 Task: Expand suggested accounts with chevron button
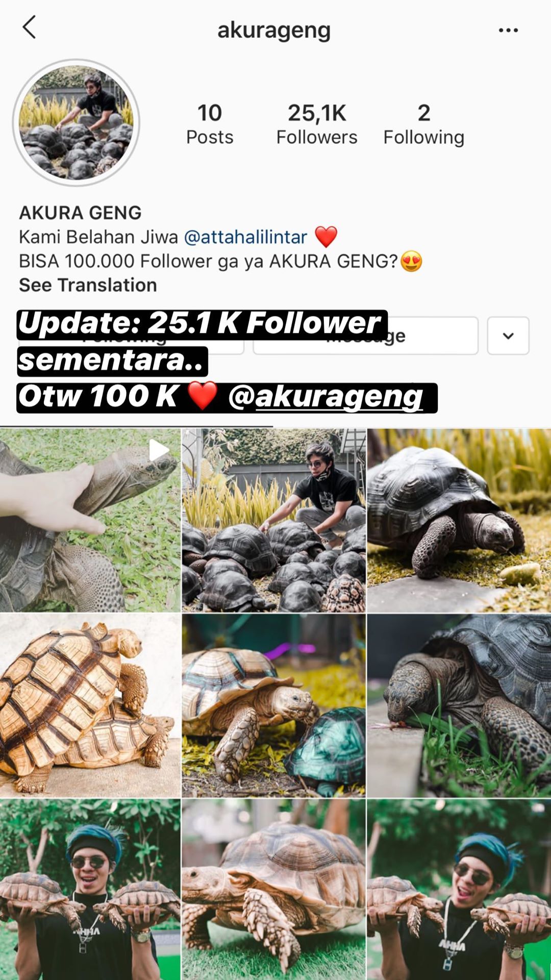(508, 336)
